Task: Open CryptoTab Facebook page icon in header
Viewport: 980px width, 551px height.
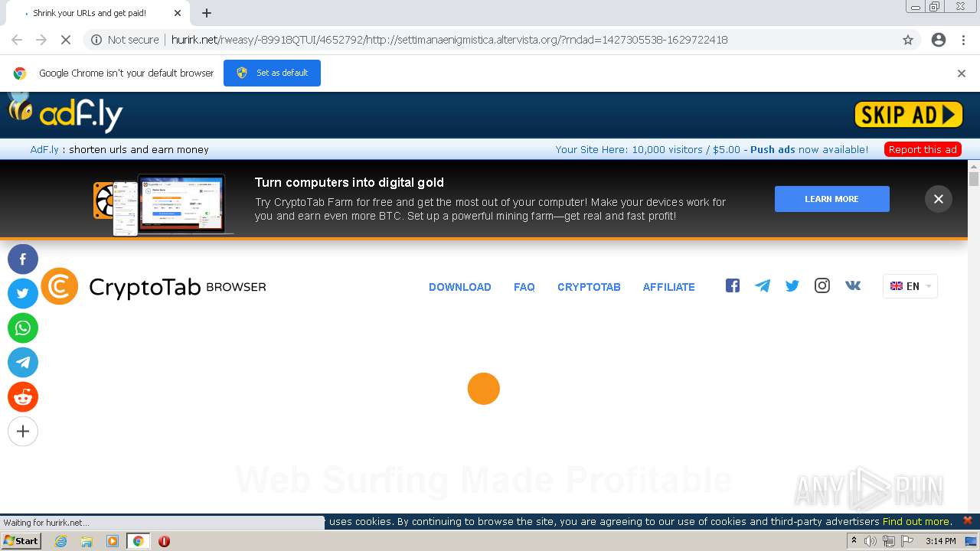Action: (x=733, y=285)
